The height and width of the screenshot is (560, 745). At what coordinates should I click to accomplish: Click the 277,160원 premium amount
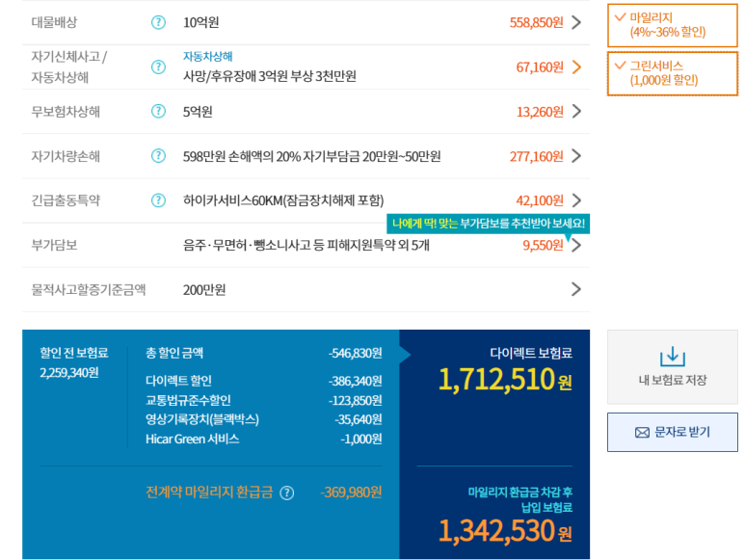pos(537,156)
